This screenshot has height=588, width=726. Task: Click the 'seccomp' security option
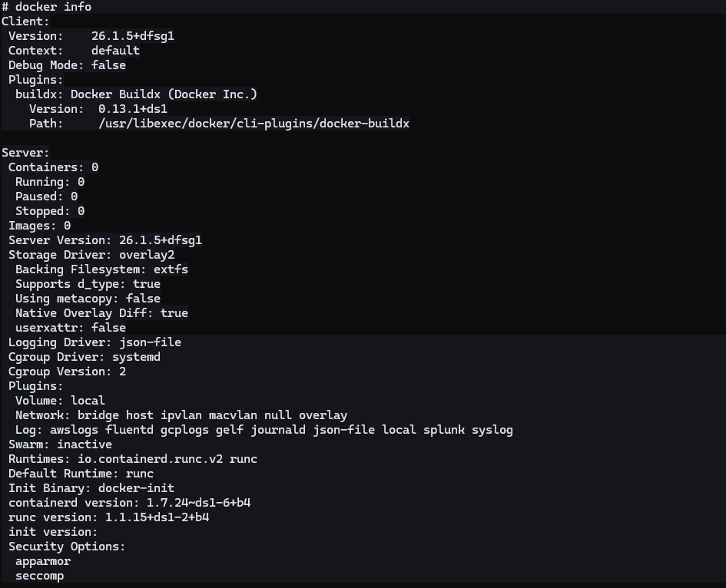coord(39,576)
